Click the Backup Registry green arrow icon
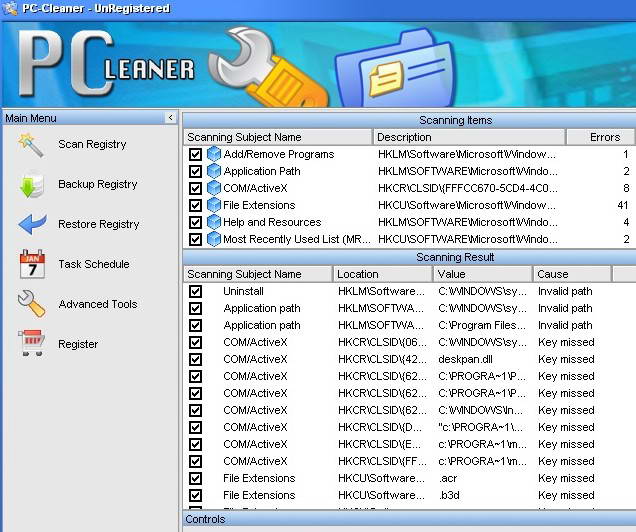The width and height of the screenshot is (636, 532). [31, 185]
